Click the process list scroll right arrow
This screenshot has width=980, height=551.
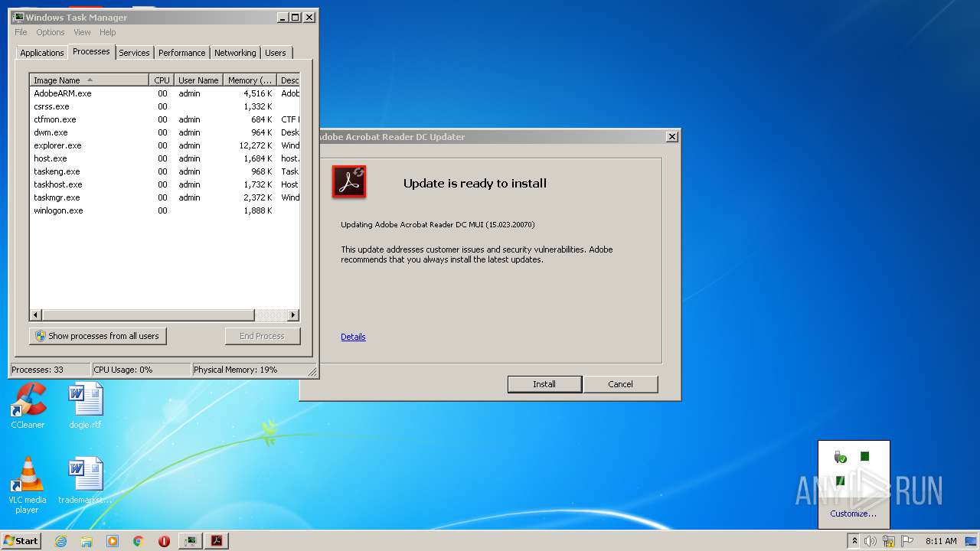pyautogui.click(x=293, y=315)
